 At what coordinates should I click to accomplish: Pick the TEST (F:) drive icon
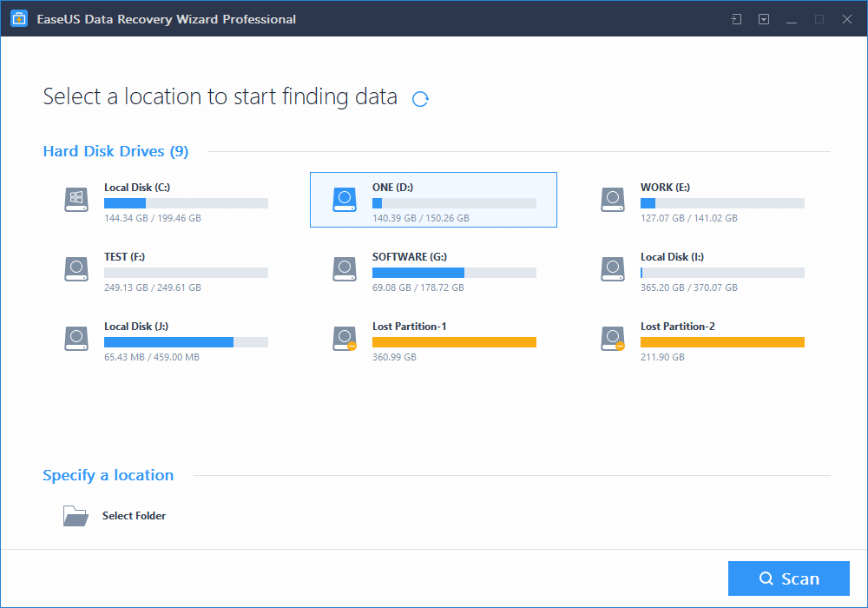76,269
